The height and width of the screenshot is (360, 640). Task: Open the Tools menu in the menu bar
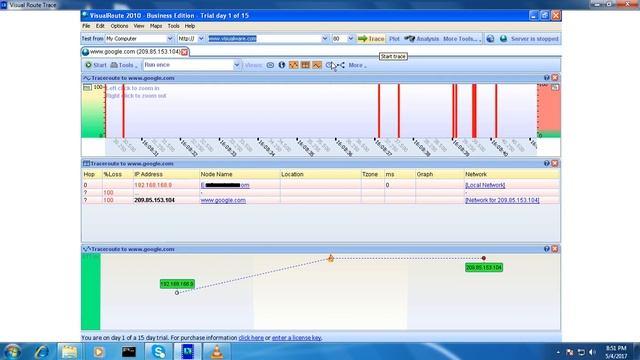click(x=173, y=26)
